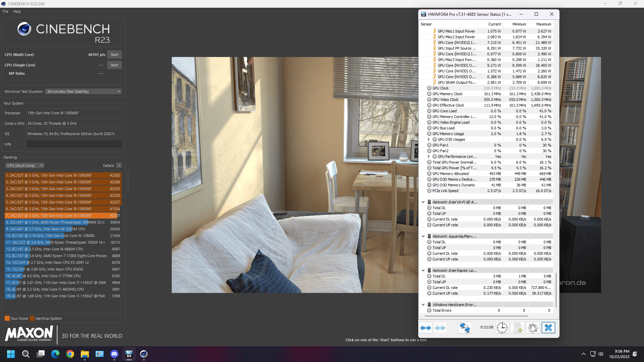Click the GPU Fan1 sensor icon
Screen dimensions: 644x362
pos(429,145)
